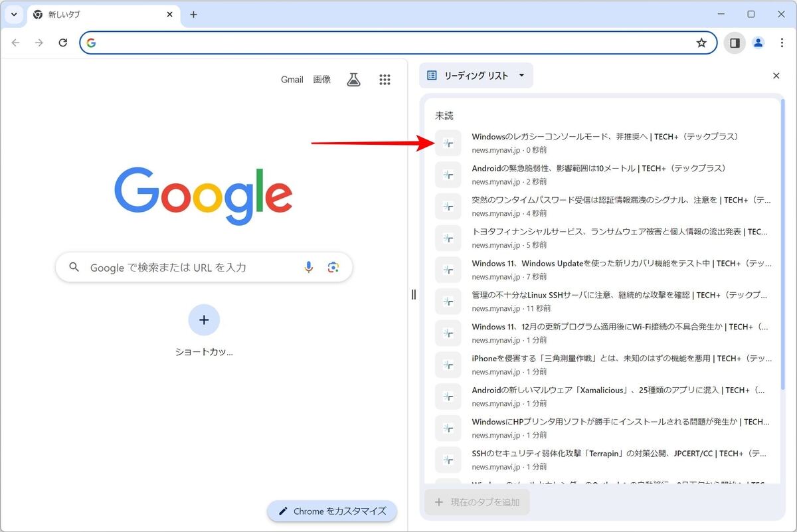Viewport: 797px width, 532px height.
Task: Open 画像 image search link
Action: 322,80
